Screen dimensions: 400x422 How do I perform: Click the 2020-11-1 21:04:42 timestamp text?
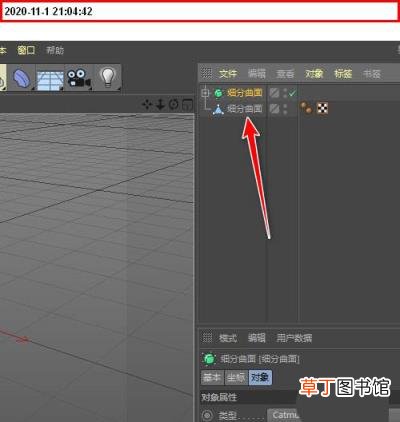(x=48, y=12)
